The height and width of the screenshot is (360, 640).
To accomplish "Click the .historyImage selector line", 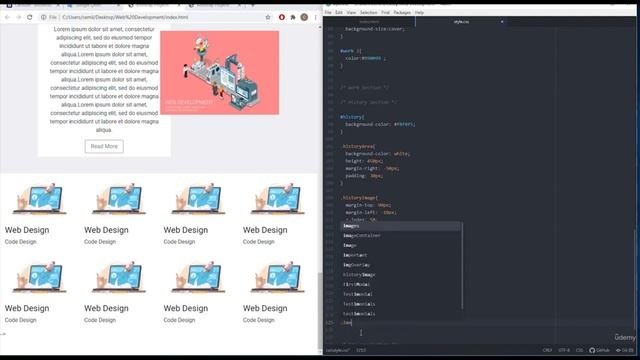I will (360, 198).
